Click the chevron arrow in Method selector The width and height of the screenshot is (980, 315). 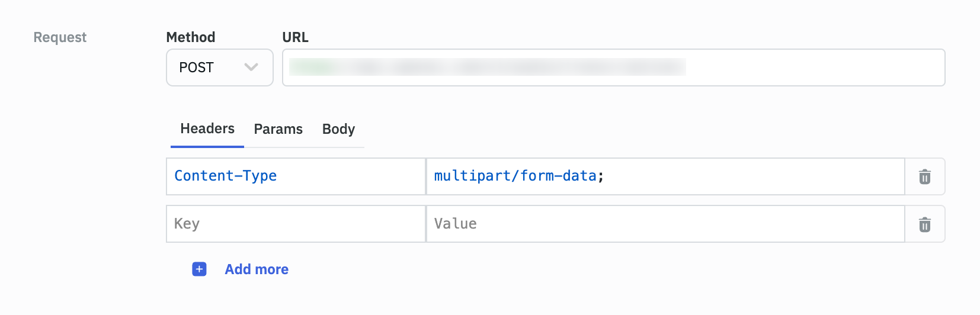pyautogui.click(x=251, y=67)
